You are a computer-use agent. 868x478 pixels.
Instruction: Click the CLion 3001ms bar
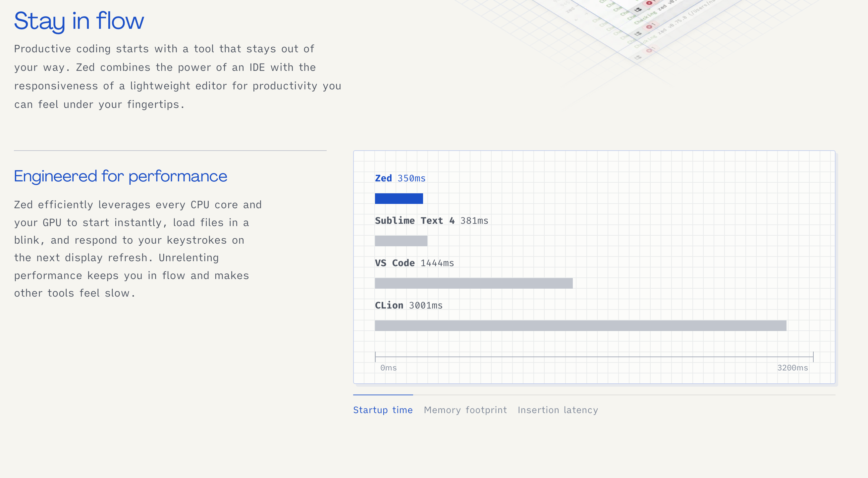click(x=580, y=326)
